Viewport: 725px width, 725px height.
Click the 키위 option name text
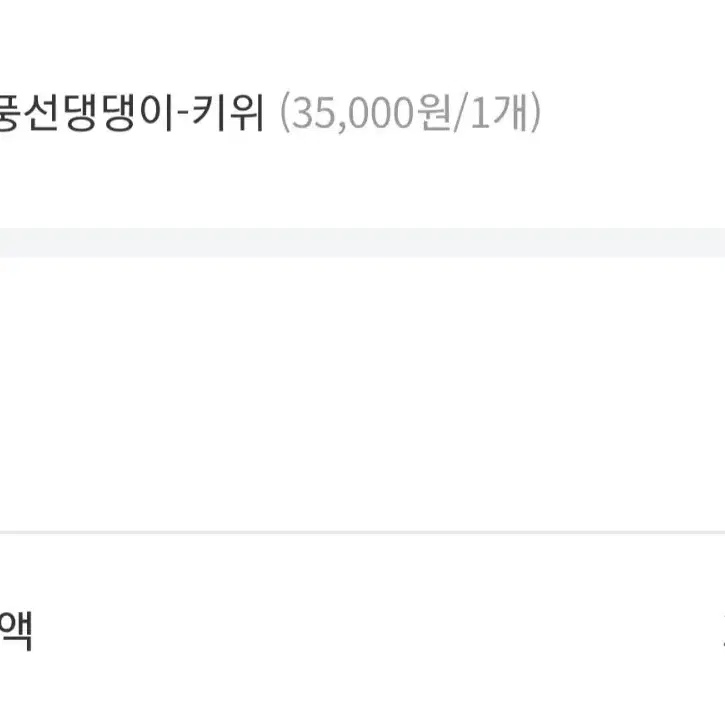[228, 112]
